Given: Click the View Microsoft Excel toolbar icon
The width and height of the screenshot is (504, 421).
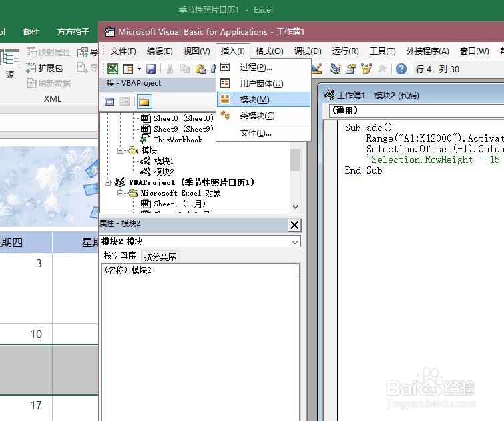Looking at the screenshot, I should [x=113, y=69].
